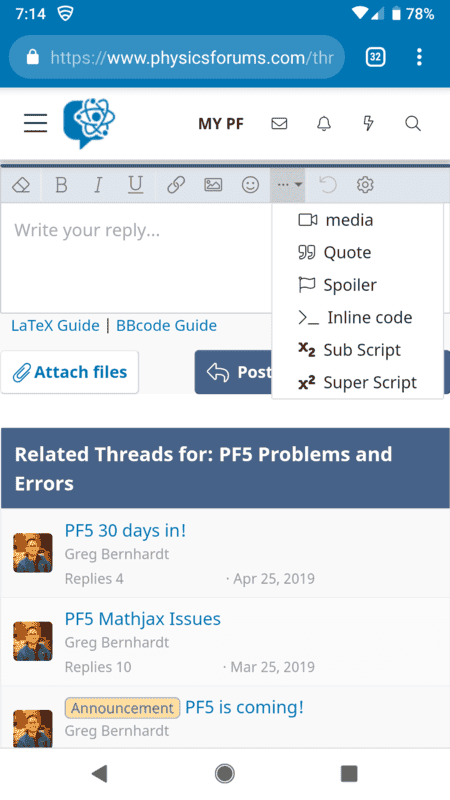This screenshot has width=450, height=800.
Task: Tap the Android back navigation button
Action: click(x=100, y=773)
